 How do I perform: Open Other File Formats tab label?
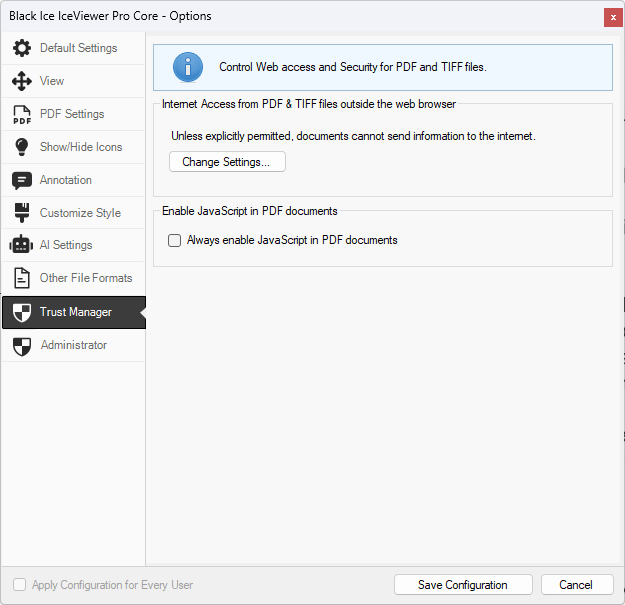[86, 278]
